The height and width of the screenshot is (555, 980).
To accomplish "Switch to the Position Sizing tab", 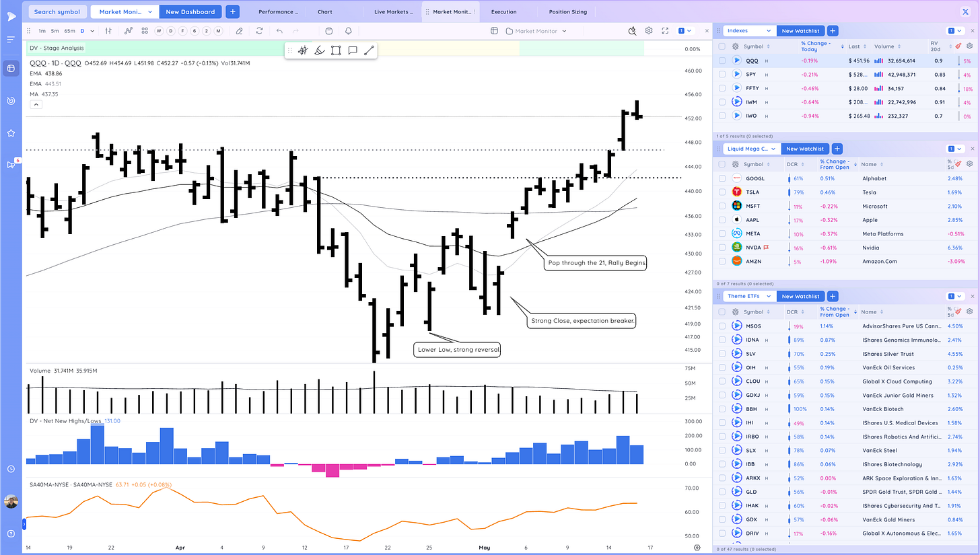I will pyautogui.click(x=567, y=11).
